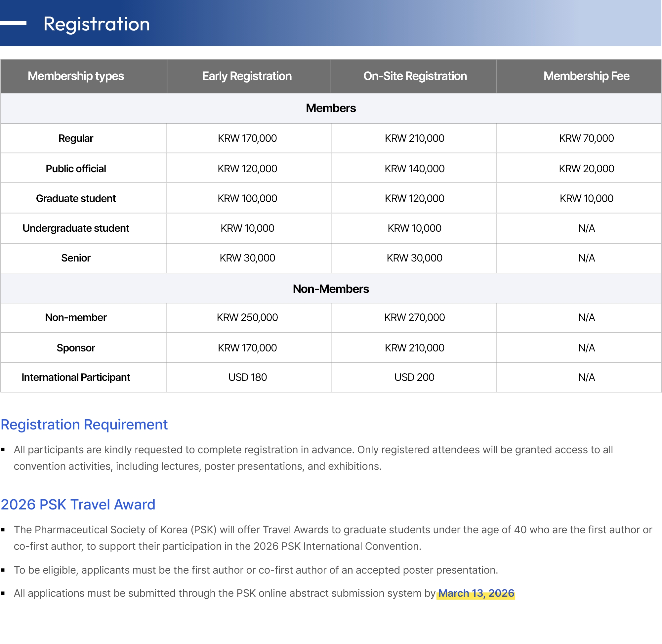The width and height of the screenshot is (662, 644).
Task: Click the Sponsor membership row
Action: click(x=76, y=347)
